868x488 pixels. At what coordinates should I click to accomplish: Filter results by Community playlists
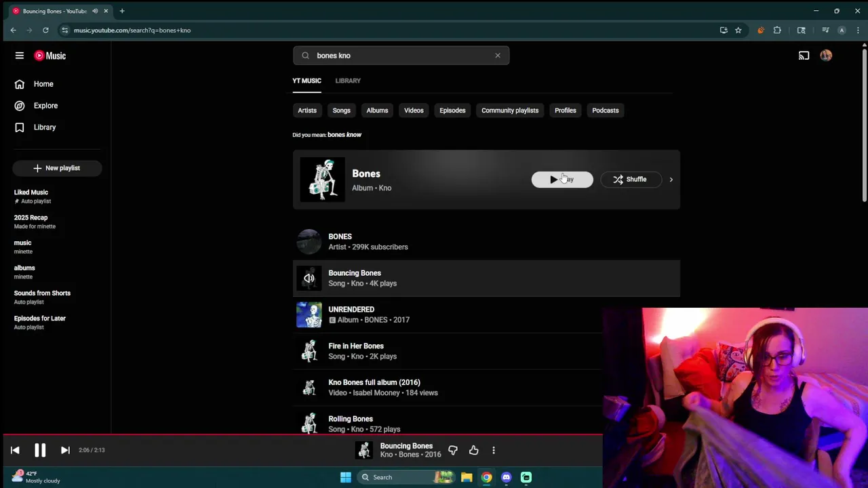(x=510, y=110)
